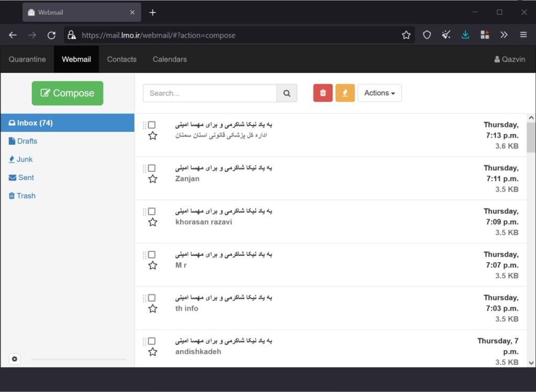The width and height of the screenshot is (536, 392).
Task: Click the red delete trash button
Action: pos(323,93)
